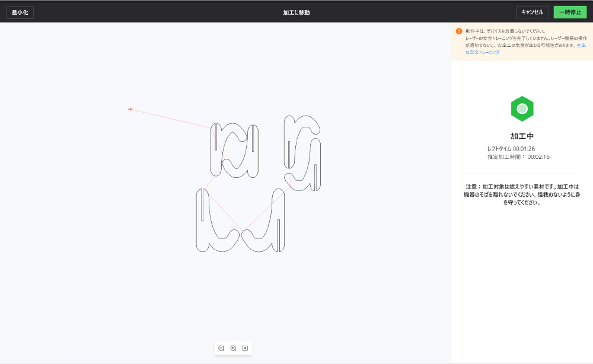Click the 加工に移動 title in header
The width and height of the screenshot is (593, 364).
(296, 12)
